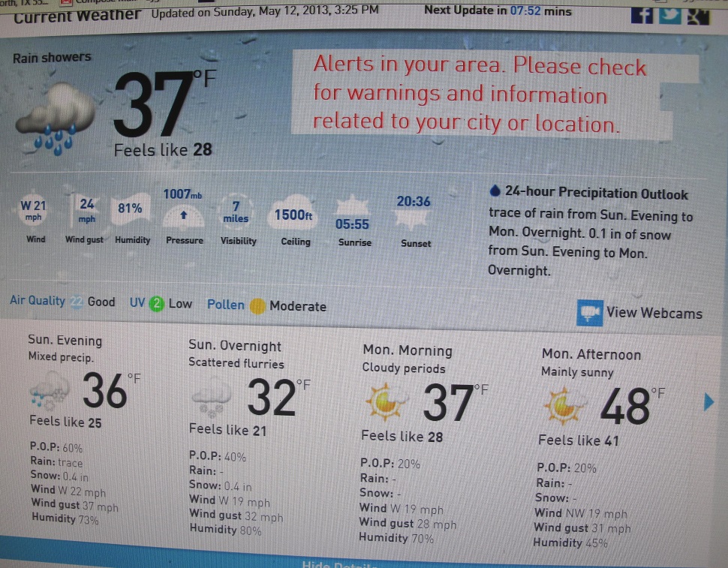728x568 pixels.
Task: Open View Webcams link
Action: point(654,313)
